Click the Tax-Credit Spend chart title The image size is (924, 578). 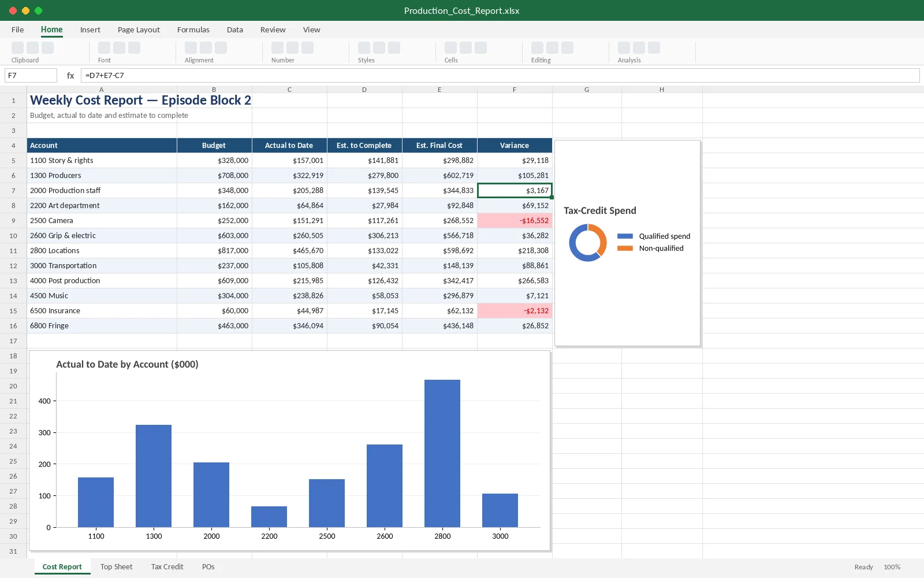[x=600, y=211]
